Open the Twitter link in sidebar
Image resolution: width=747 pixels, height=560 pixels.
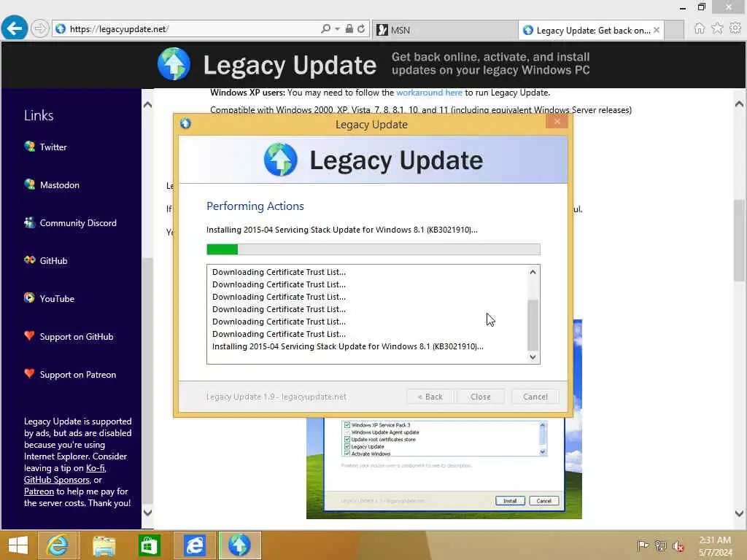[53, 147]
